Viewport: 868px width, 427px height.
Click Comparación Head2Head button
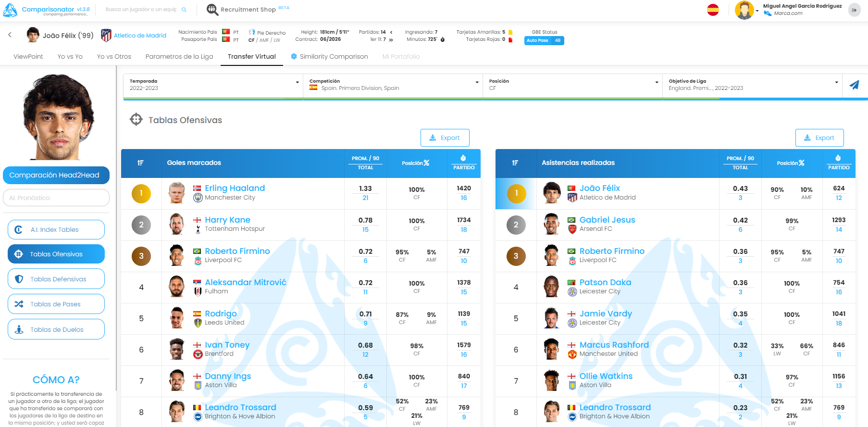tap(56, 175)
